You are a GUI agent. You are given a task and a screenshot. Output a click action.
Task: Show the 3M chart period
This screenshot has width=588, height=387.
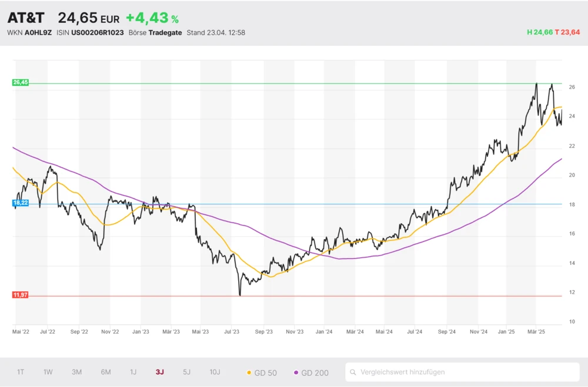click(76, 372)
